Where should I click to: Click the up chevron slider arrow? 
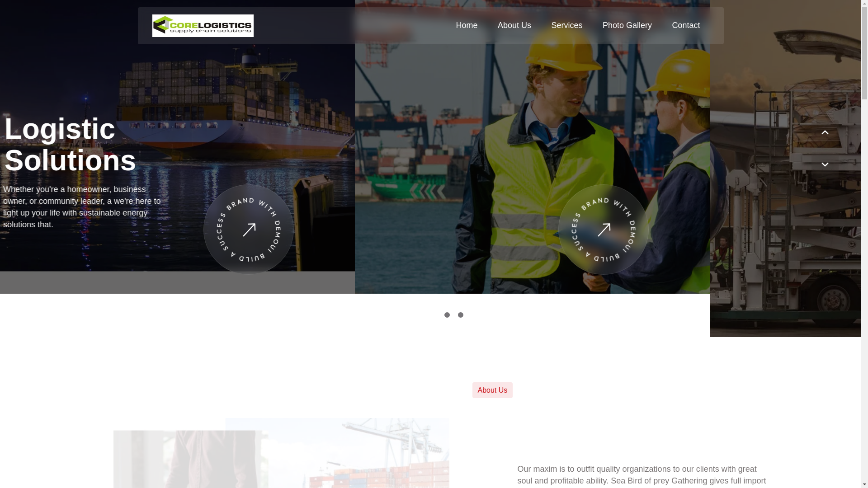(825, 132)
